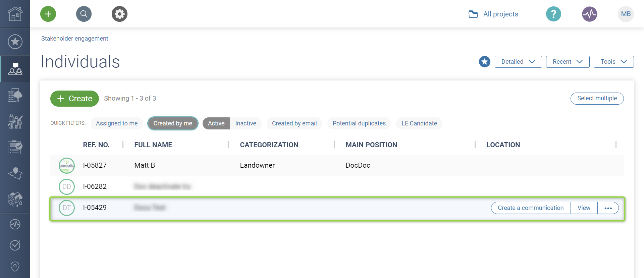Image resolution: width=644 pixels, height=278 pixels.
Task: Toggle the Created by me quick filter
Action: tap(173, 123)
